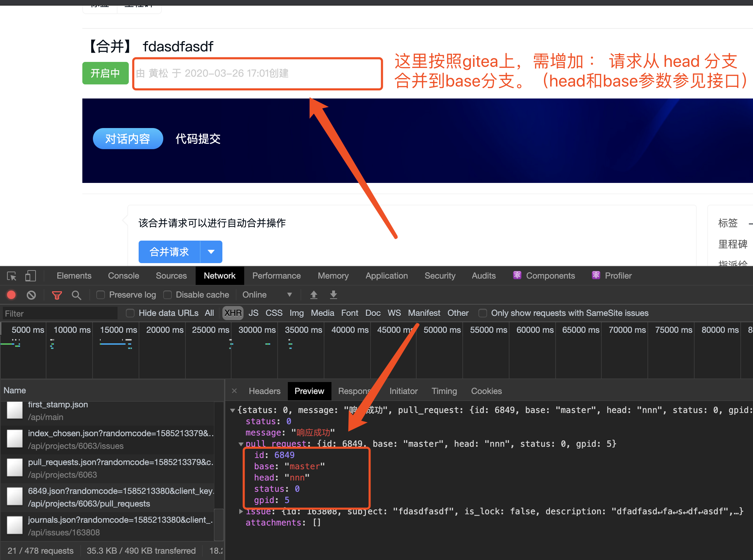Image resolution: width=753 pixels, height=560 pixels.
Task: Select journals.json request icon
Action: (15, 526)
